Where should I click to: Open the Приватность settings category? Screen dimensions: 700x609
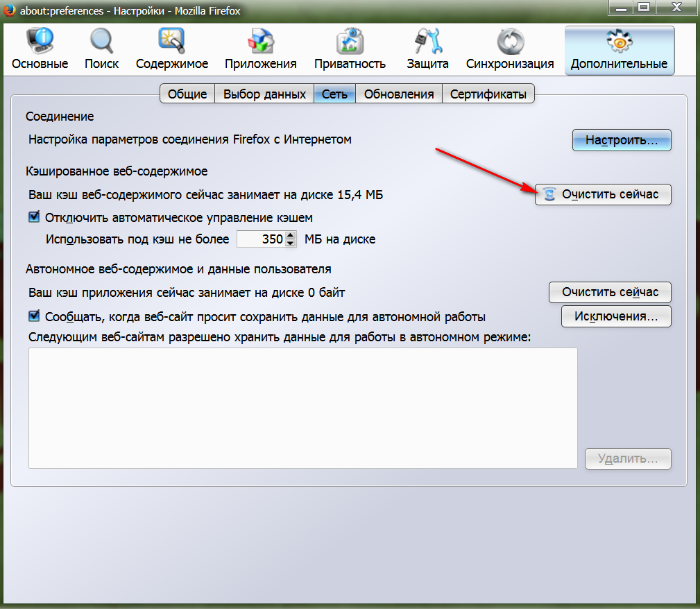pyautogui.click(x=350, y=49)
